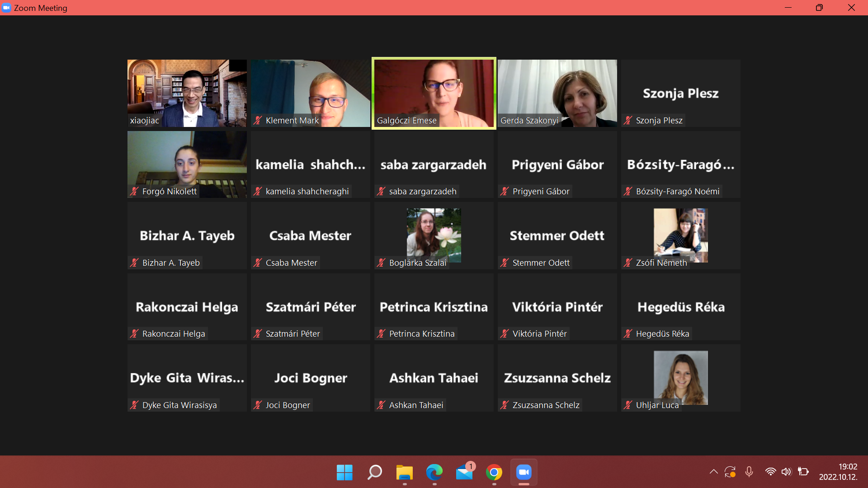Click large Csaba Mester name text

[310, 236]
